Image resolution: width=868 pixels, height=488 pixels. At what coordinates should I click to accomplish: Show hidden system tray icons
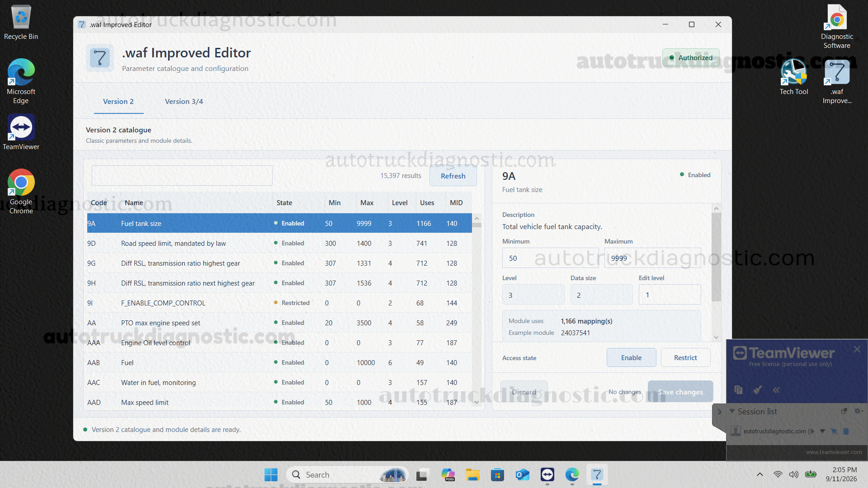(x=760, y=474)
